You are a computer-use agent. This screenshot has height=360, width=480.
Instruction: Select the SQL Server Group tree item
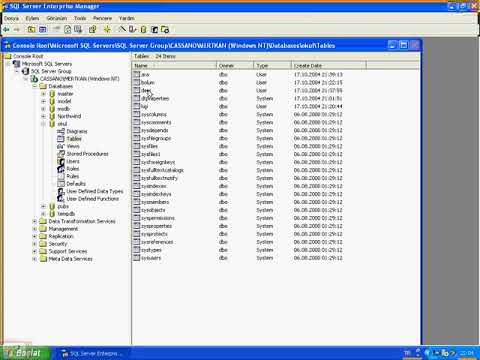(x=51, y=71)
